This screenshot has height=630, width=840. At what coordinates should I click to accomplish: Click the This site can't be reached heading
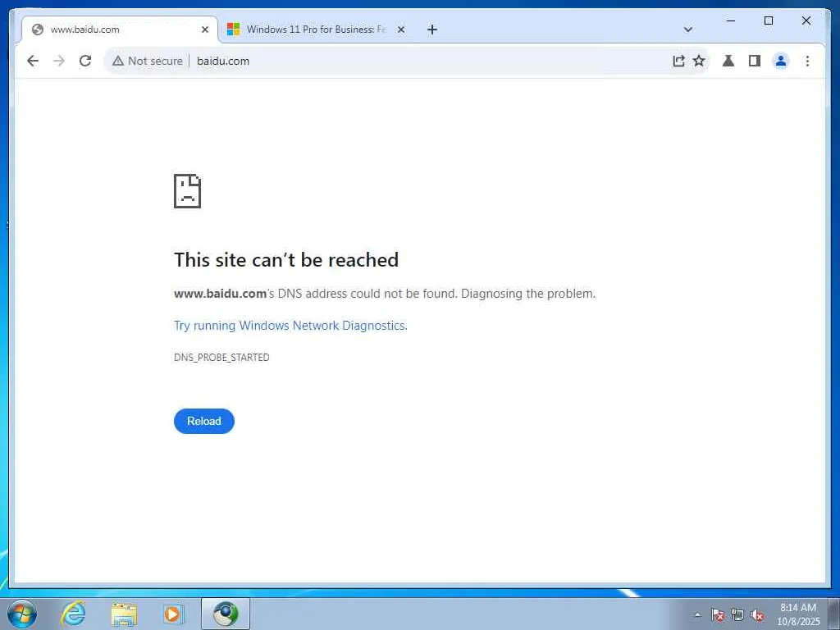click(x=286, y=260)
